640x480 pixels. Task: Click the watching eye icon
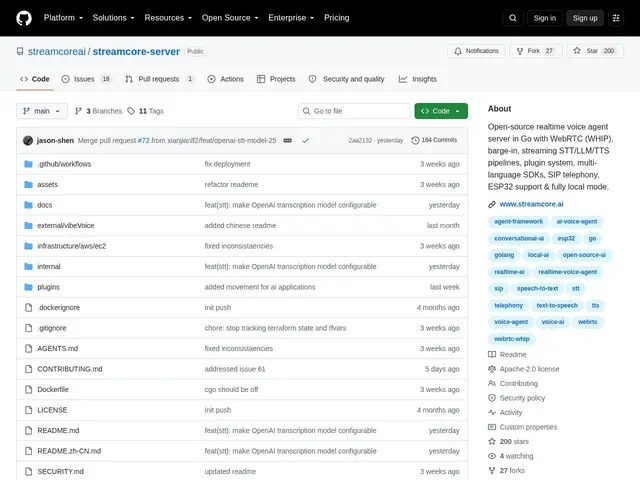pos(492,456)
